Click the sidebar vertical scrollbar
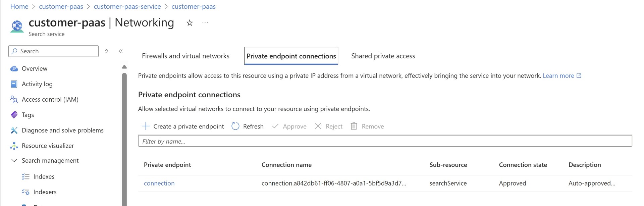Screen dimensions: 644x206 tap(124, 139)
